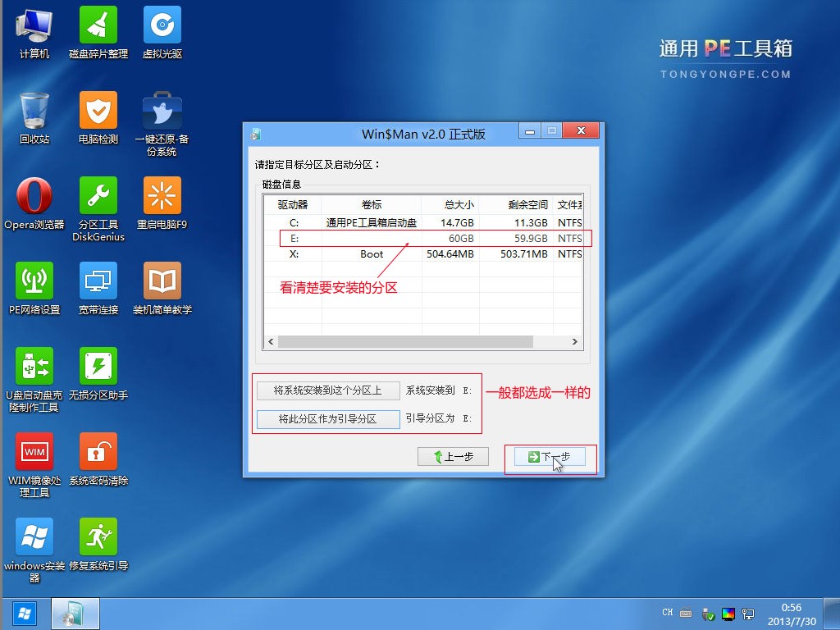This screenshot has width=840, height=630.
Task: Launch 磁盘碎片整理 desktop icon
Action: pos(98,32)
